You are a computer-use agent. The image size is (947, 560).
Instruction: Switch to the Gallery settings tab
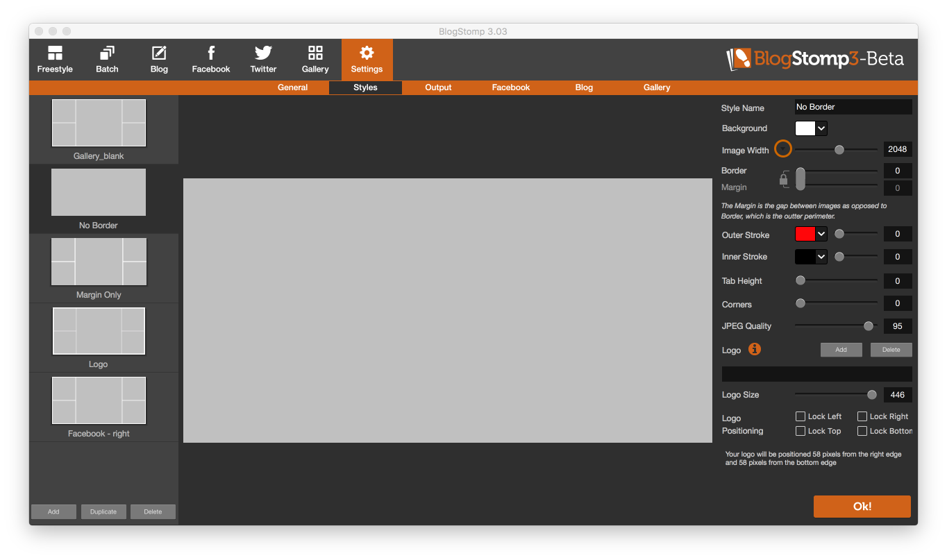pos(657,87)
